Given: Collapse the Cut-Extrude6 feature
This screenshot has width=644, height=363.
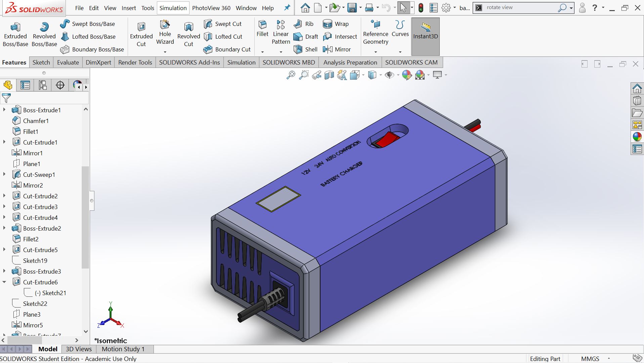Looking at the screenshot, I should click(4, 282).
